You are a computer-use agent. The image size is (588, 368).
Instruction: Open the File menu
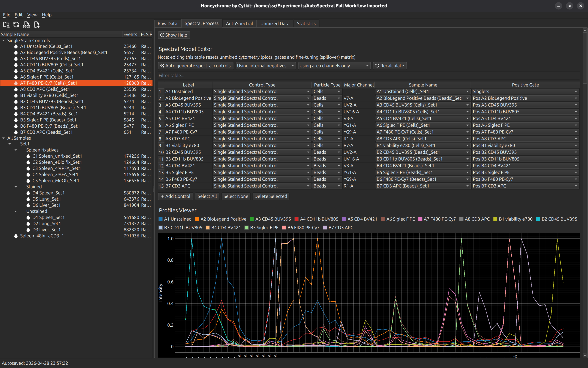7,15
